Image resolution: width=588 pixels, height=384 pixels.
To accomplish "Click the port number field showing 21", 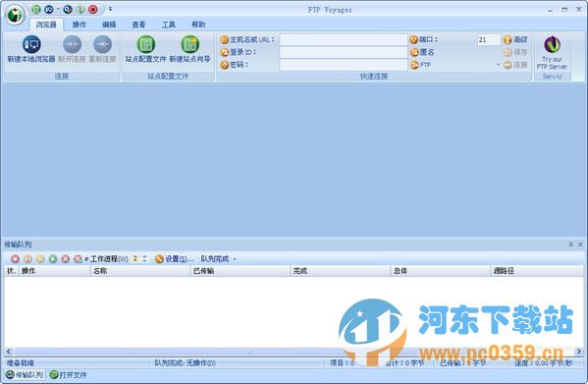I will coord(489,39).
